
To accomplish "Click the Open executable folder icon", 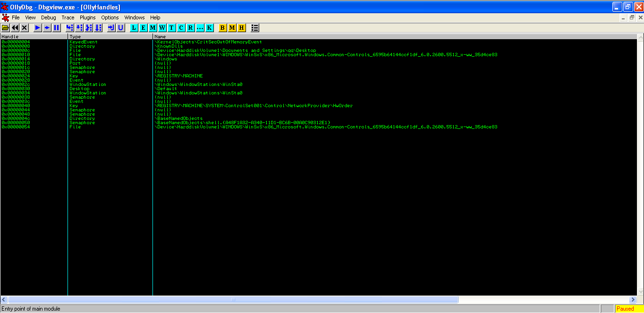I will (6, 28).
